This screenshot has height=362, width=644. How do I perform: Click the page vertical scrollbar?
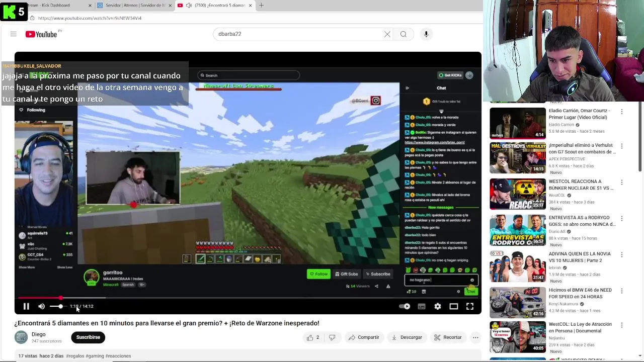click(x=640, y=136)
